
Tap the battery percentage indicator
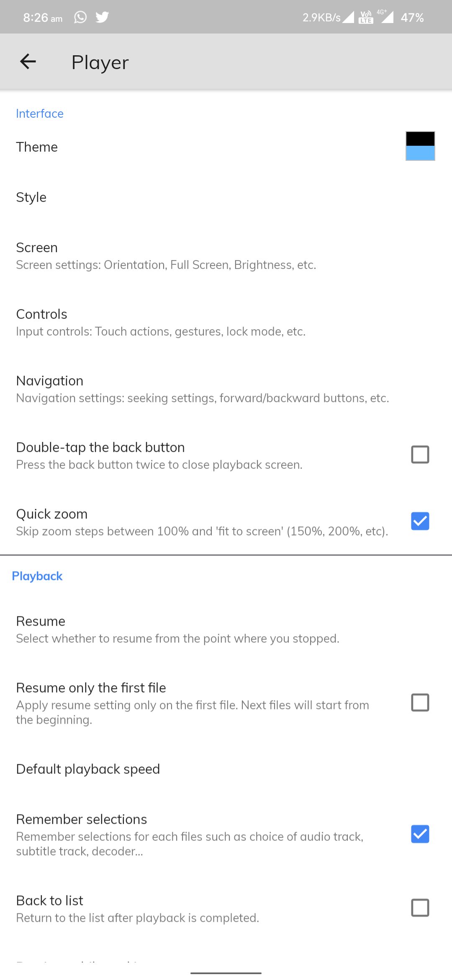[x=412, y=18]
